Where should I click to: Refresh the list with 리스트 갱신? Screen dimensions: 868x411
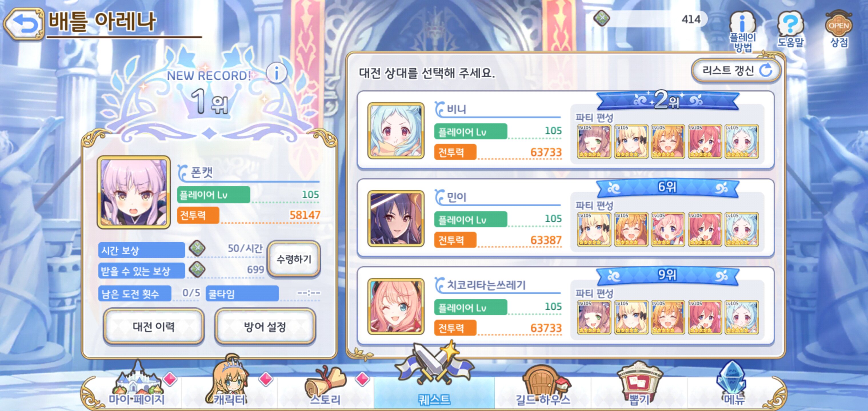click(736, 71)
